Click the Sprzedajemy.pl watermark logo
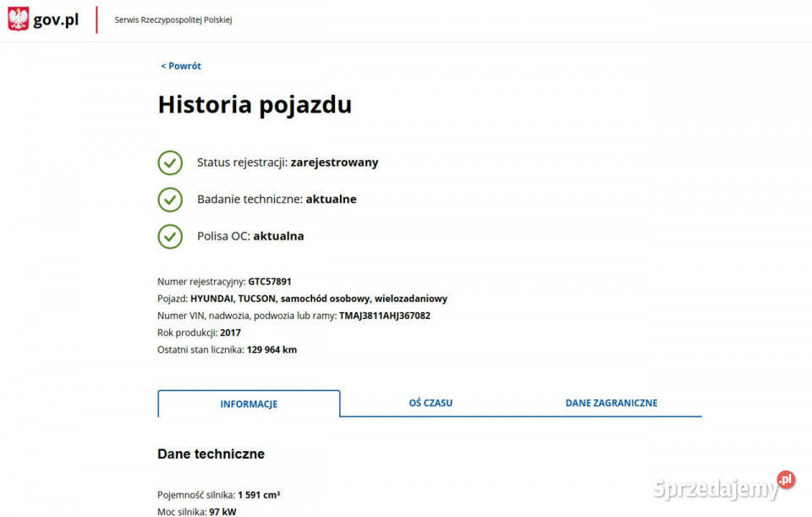The width and height of the screenshot is (812, 517). click(723, 486)
